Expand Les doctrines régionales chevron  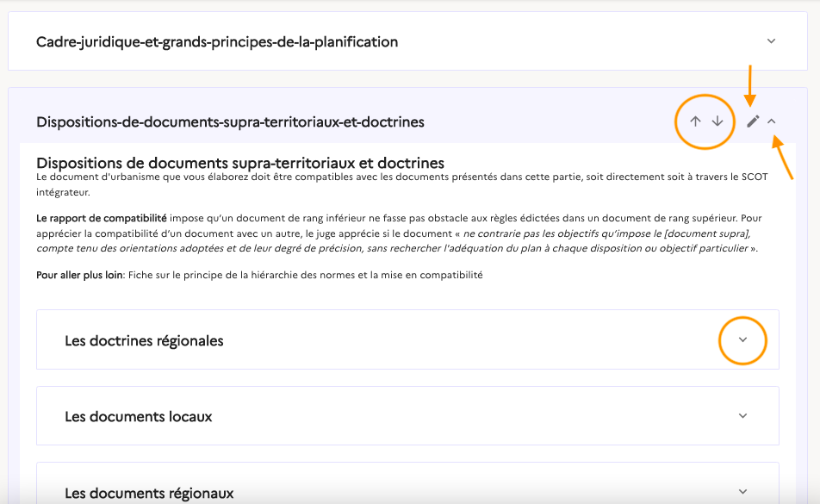pos(743,339)
